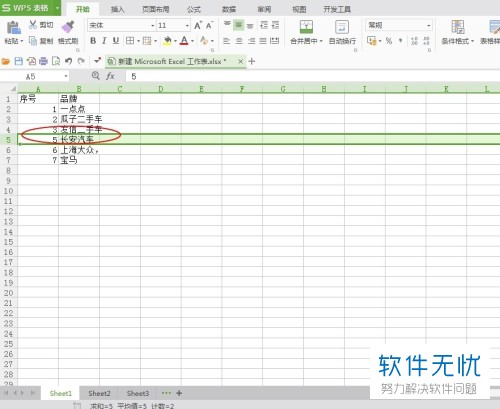Click cell containing 上海大众

(x=79, y=150)
